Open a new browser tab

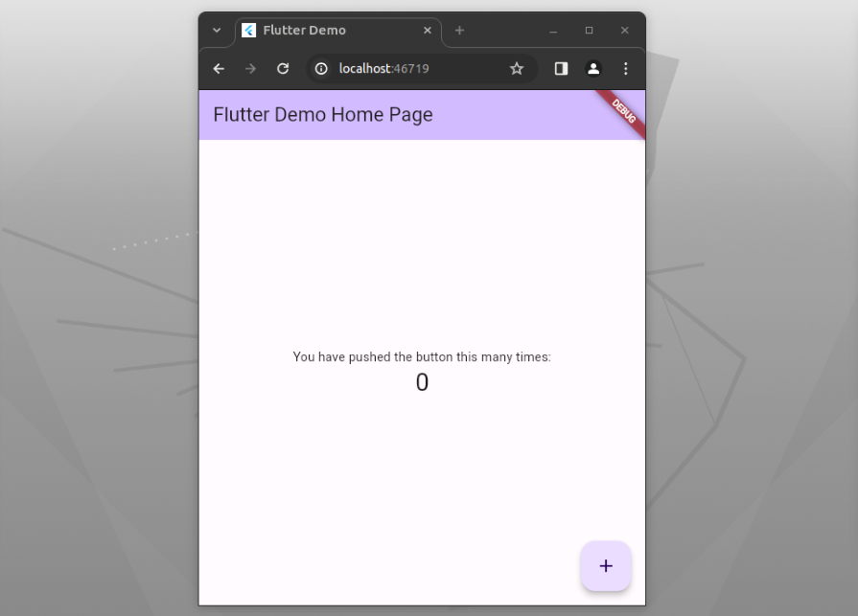[x=459, y=31]
